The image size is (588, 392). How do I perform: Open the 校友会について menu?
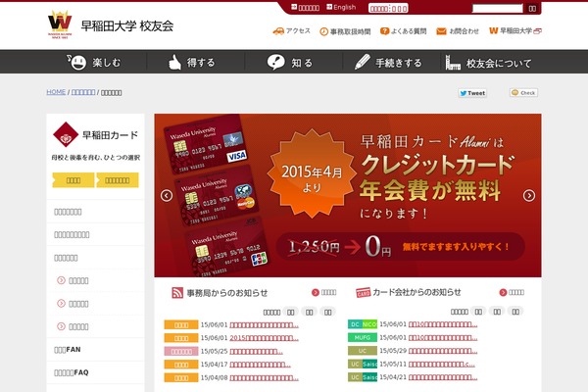488,63
